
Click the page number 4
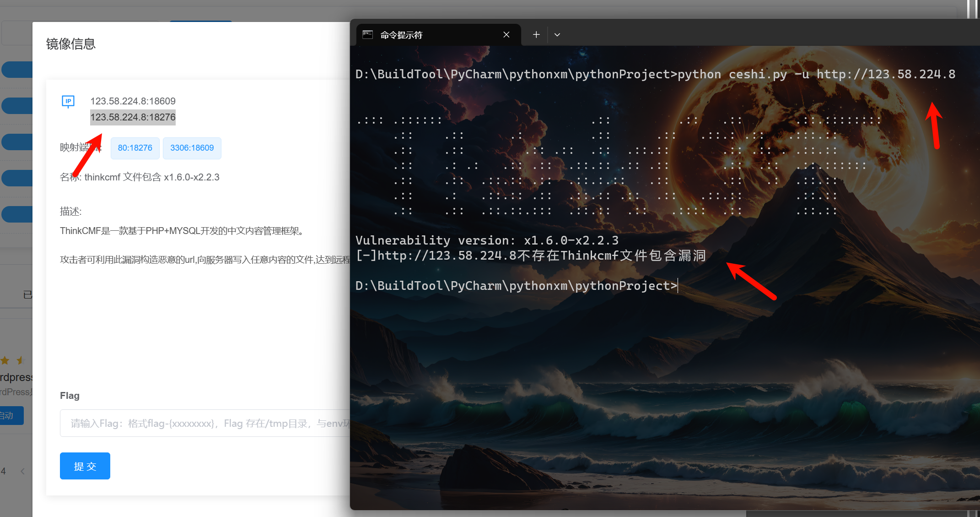click(x=4, y=471)
